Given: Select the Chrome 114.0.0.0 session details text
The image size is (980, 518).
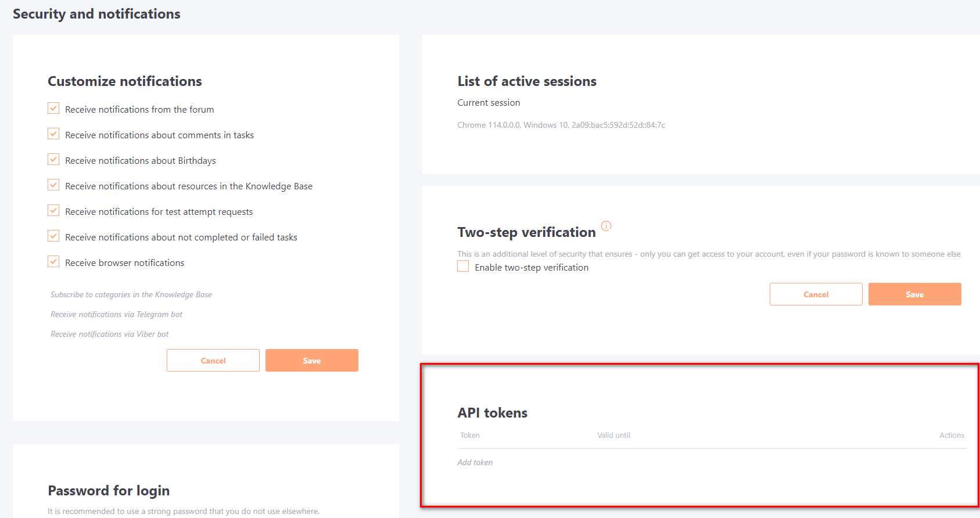Looking at the screenshot, I should [x=561, y=125].
